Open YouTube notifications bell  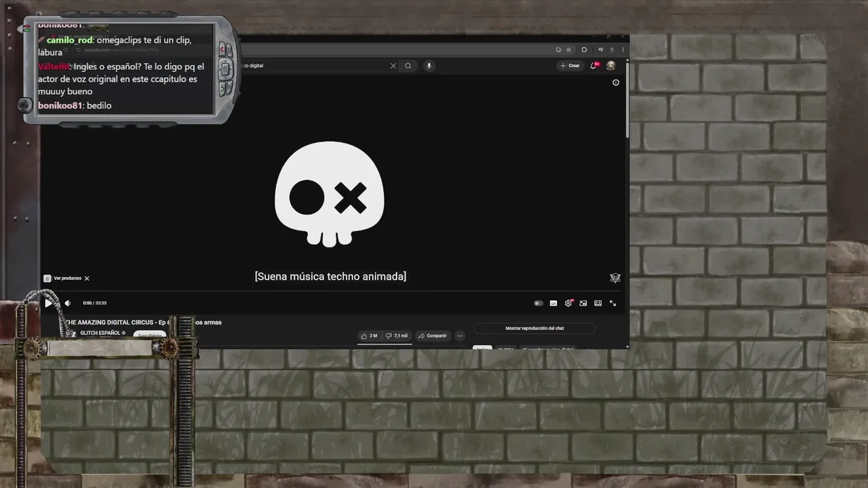[594, 66]
